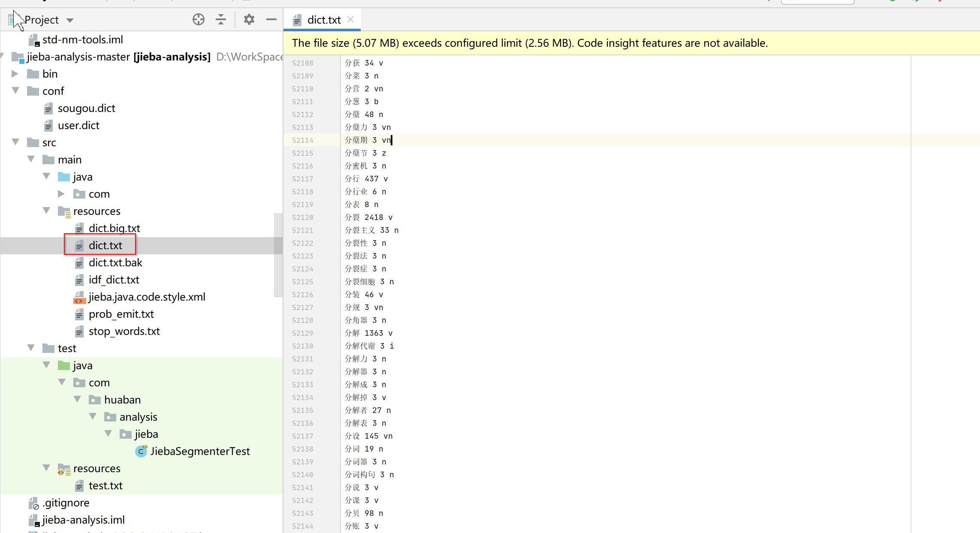Click the locate/select opened file target icon

pos(198,19)
